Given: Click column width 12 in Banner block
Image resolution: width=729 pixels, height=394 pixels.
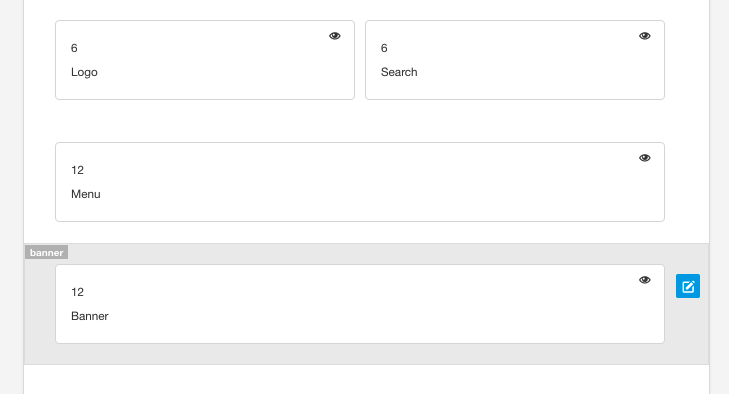Looking at the screenshot, I should click(x=77, y=292).
